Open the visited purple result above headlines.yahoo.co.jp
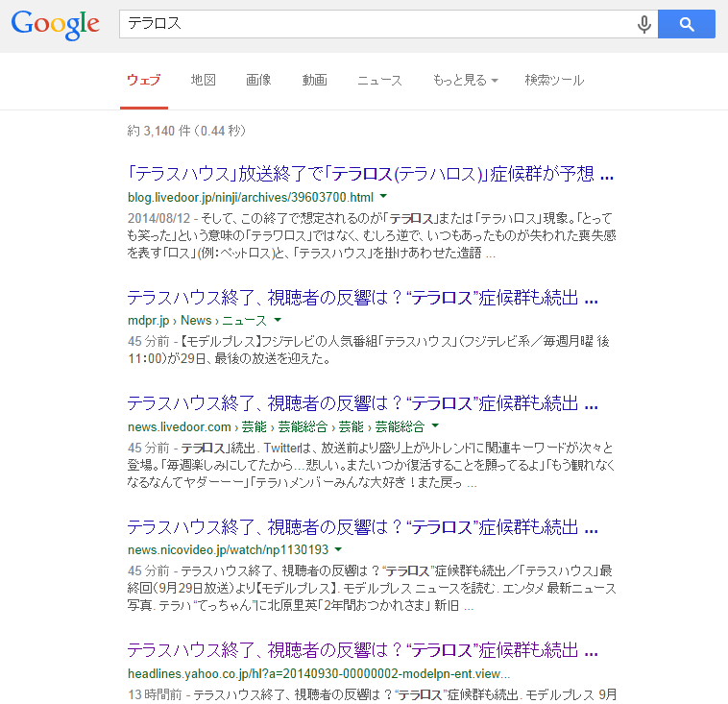This screenshot has width=728, height=704. pos(363,650)
